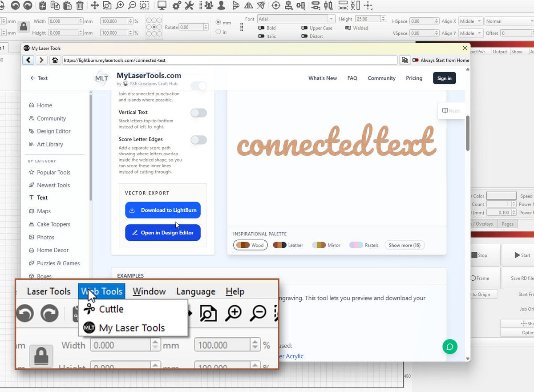534x392 pixels.
Task: Enable the Score Letter Edges toggle
Action: tap(199, 140)
